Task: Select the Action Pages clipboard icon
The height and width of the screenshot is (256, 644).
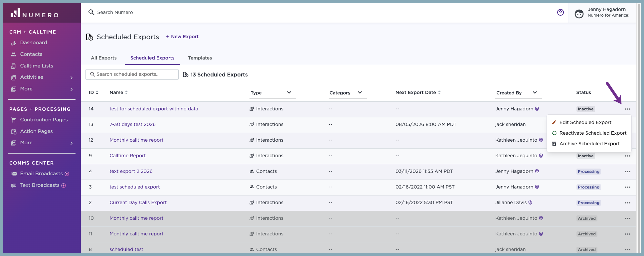Action: (14, 132)
